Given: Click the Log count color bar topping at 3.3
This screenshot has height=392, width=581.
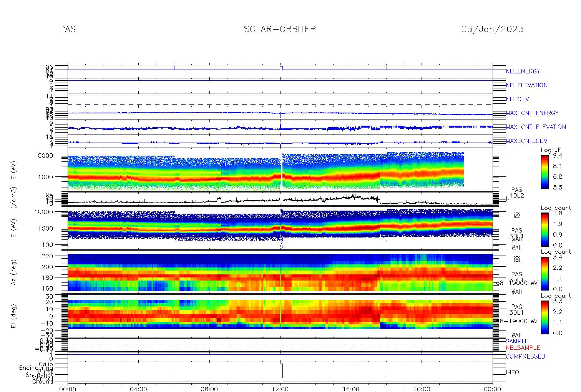Looking at the screenshot, I should point(544,317).
